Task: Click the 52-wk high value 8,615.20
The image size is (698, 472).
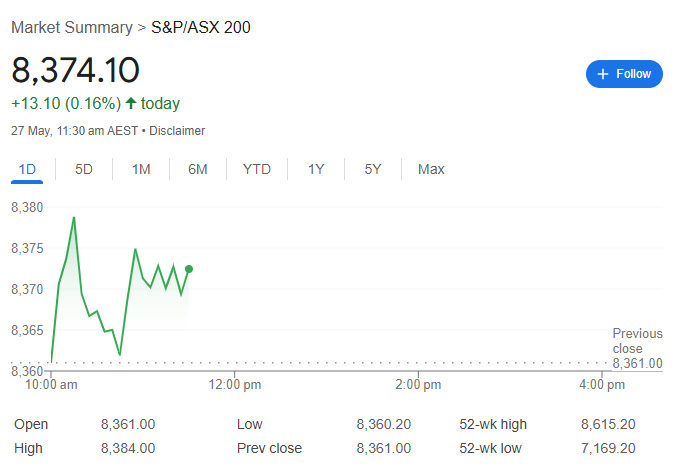Action: tap(607, 424)
